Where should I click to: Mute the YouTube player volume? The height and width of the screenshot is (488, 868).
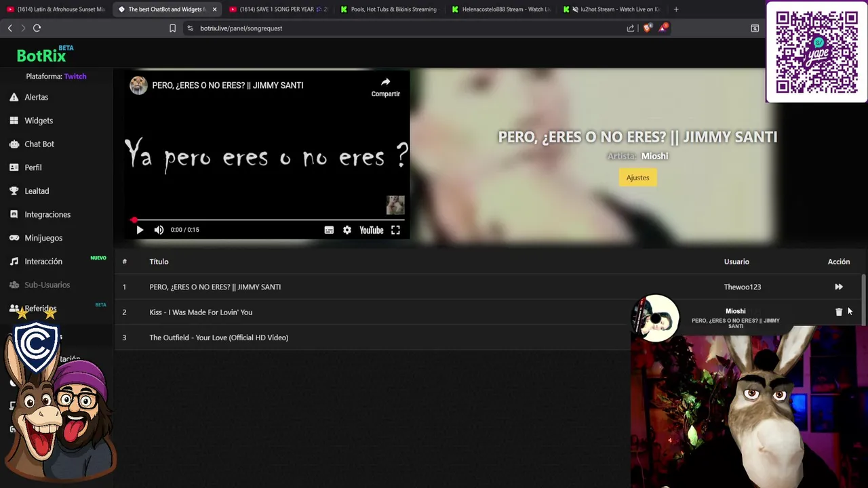click(x=159, y=230)
